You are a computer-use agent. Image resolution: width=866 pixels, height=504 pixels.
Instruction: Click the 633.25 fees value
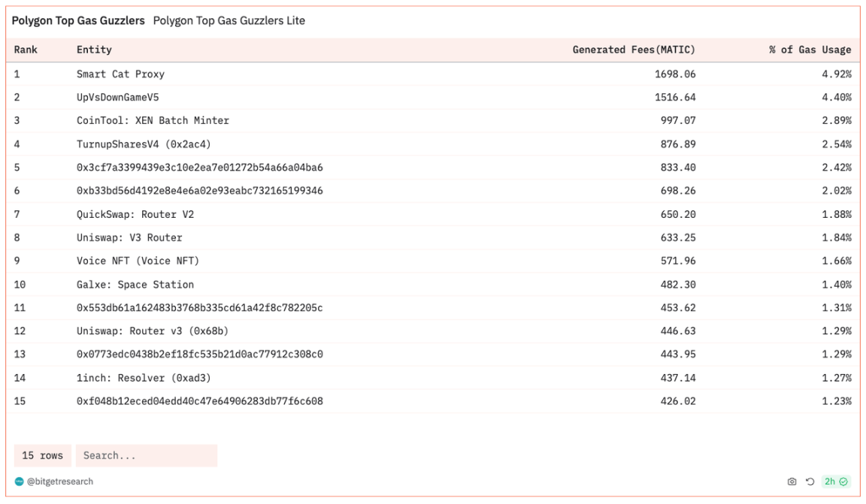(x=678, y=237)
